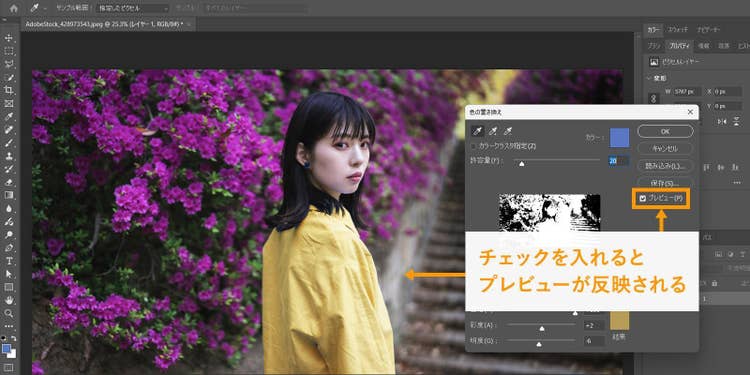This screenshot has width=750, height=375.
Task: Click the 彩度 value field
Action: click(x=595, y=325)
